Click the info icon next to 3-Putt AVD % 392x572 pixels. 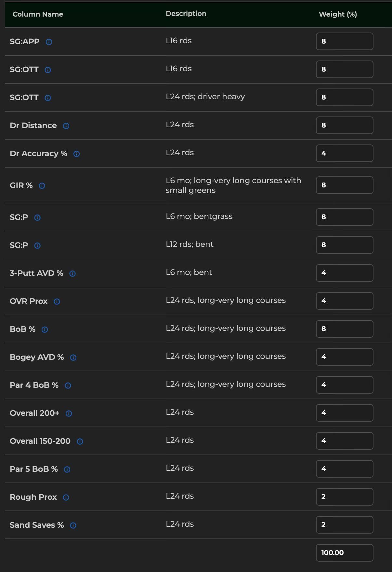72,274
